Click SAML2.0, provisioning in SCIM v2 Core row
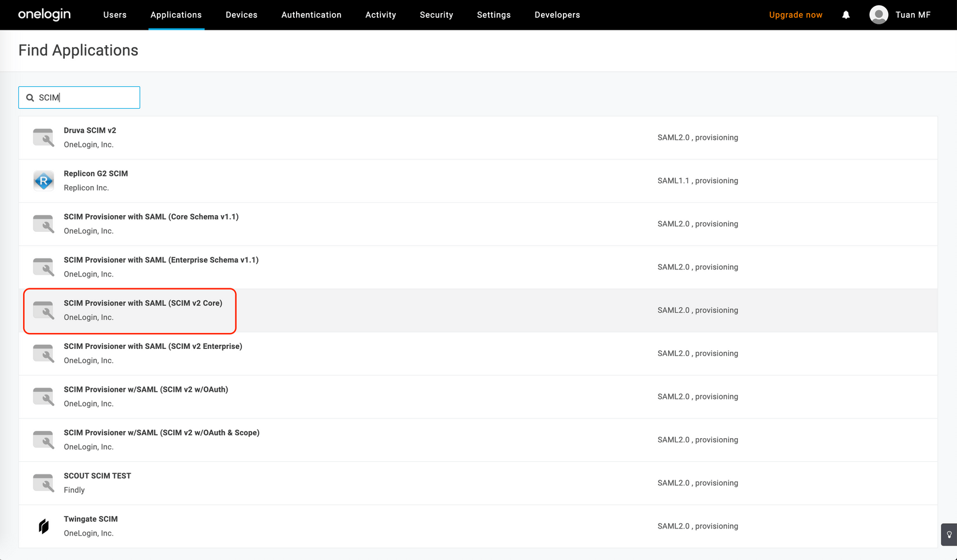This screenshot has width=957, height=560. pos(698,310)
